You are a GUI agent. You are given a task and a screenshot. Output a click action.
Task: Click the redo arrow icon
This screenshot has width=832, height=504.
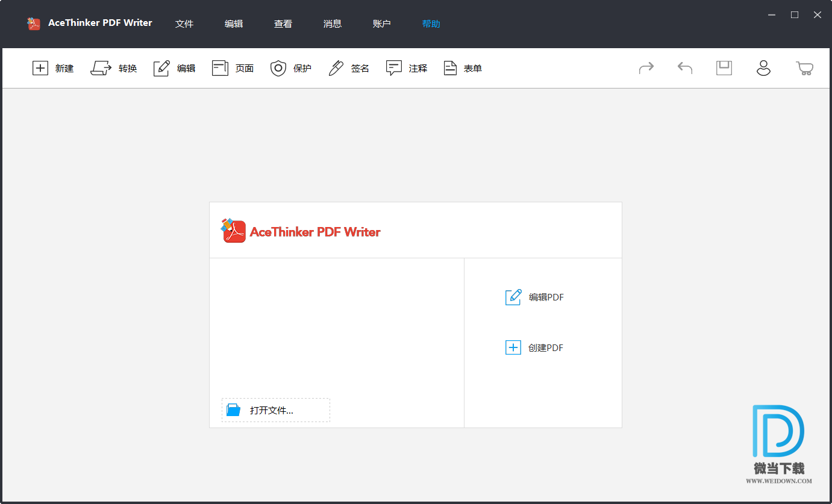pos(646,68)
